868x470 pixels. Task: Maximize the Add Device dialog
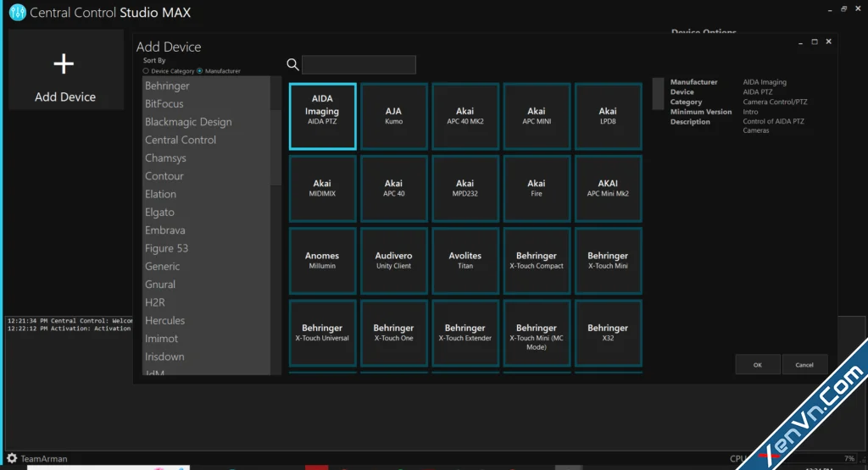pos(815,41)
